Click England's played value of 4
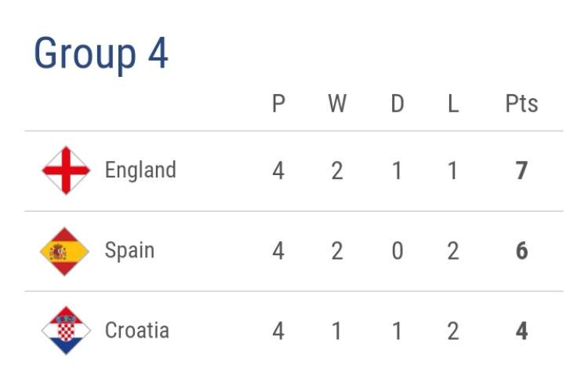This screenshot has height=387, width=588. coord(278,171)
